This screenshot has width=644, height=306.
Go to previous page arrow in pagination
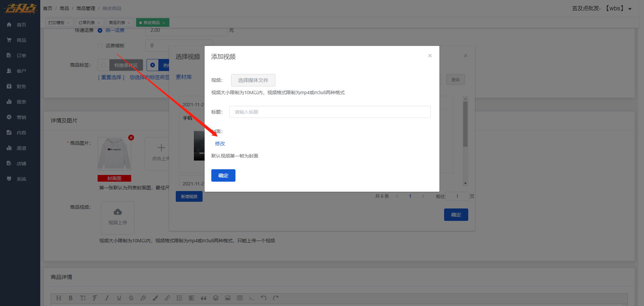(397, 196)
